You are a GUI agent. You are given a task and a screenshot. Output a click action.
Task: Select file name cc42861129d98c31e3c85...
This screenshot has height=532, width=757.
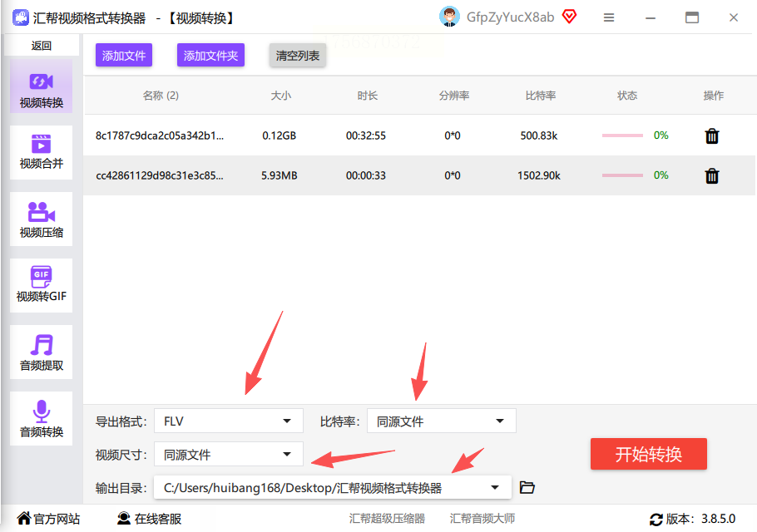[160, 175]
